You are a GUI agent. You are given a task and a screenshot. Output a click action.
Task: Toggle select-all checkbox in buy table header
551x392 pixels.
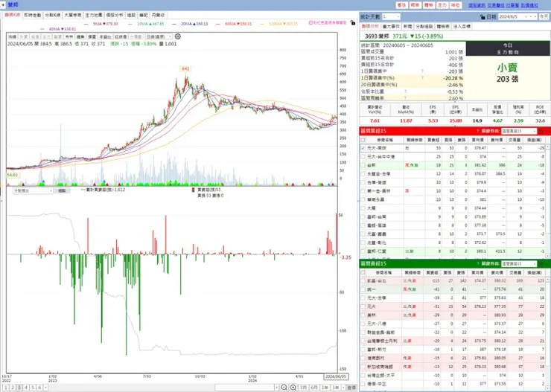363,140
